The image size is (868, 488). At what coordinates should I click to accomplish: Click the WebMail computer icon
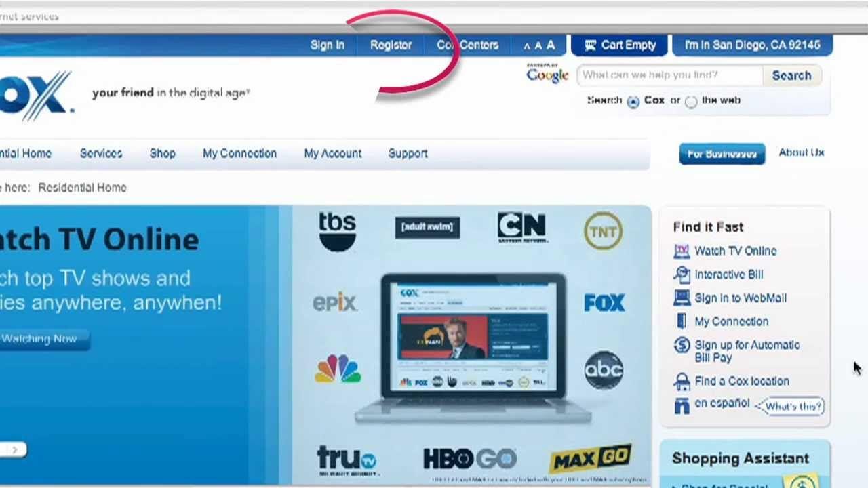tap(682, 298)
